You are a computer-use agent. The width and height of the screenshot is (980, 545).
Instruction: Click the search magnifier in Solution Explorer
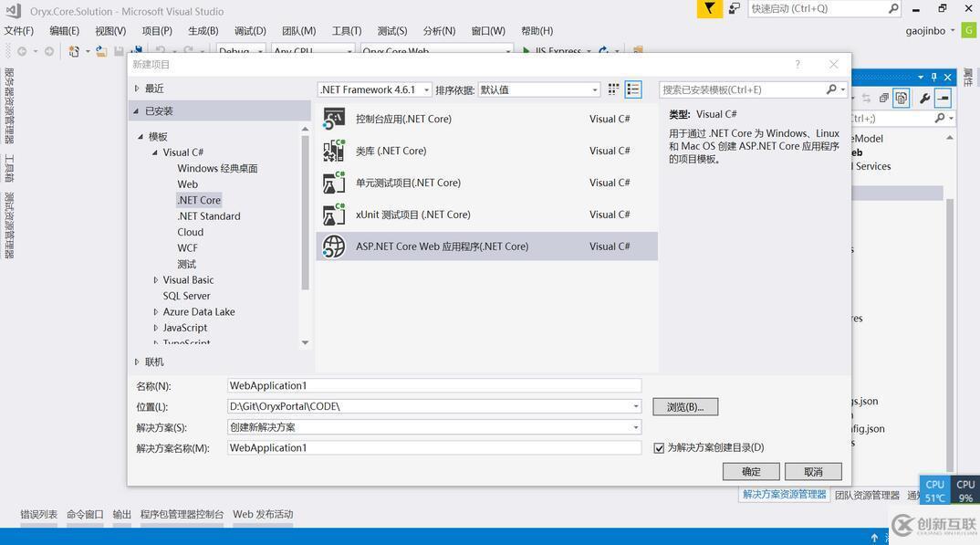(939, 118)
